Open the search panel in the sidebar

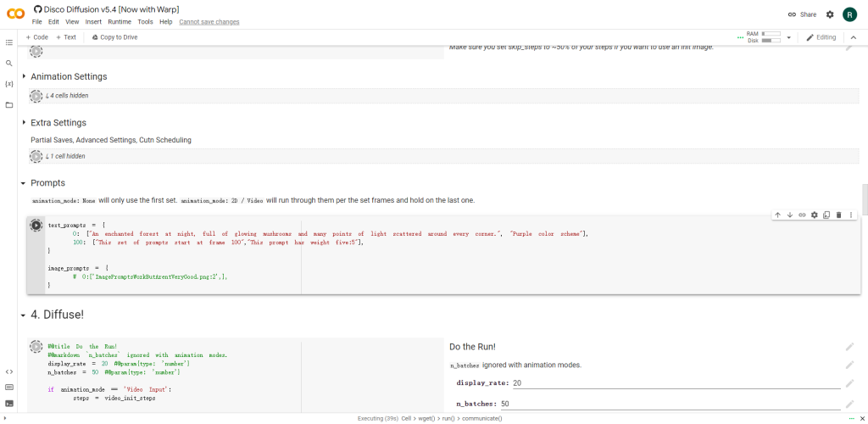[9, 63]
